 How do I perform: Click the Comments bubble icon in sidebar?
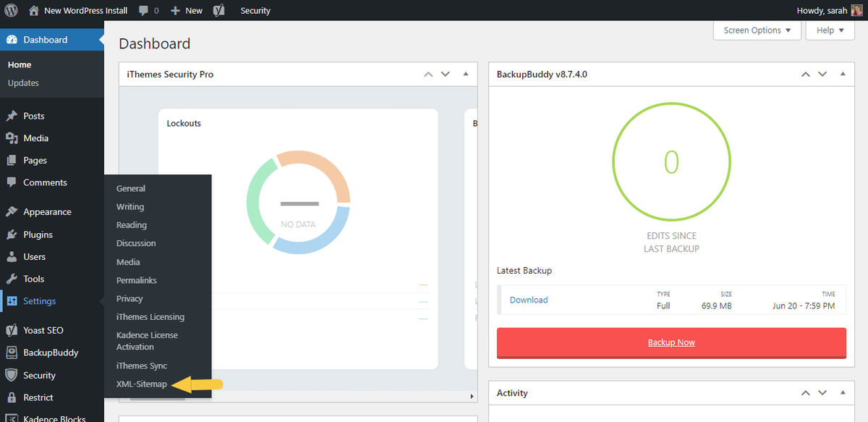[x=12, y=182]
